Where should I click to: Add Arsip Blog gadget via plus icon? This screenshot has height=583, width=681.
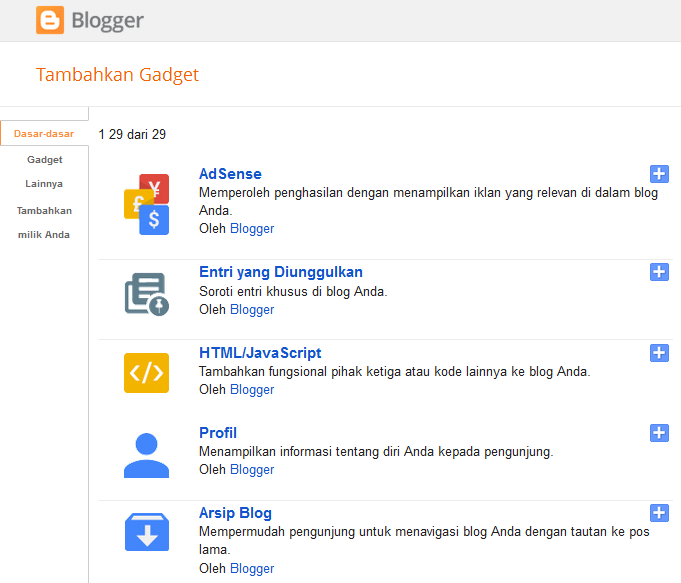659,513
